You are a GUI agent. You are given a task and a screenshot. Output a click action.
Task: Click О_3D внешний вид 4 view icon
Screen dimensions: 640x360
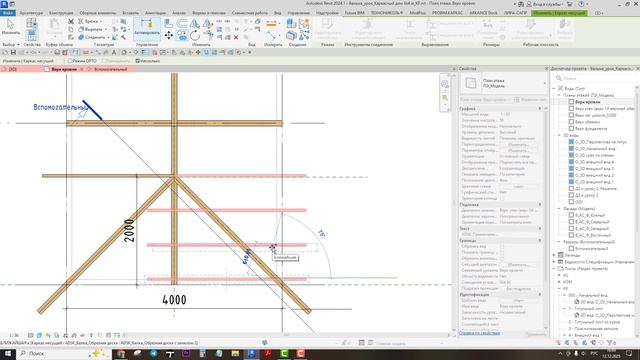[x=571, y=162]
